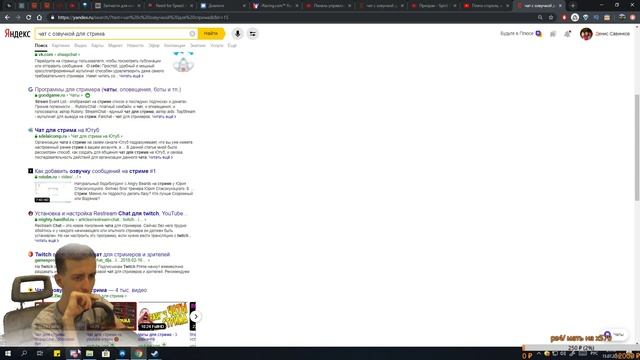Select the Поиск search category tab
The height and width of the screenshot is (360, 640).
pos(41,46)
